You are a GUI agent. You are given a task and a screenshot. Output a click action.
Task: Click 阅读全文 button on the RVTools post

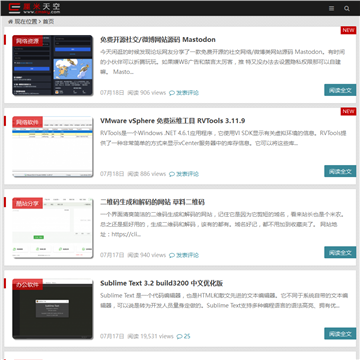pyautogui.click(x=340, y=171)
